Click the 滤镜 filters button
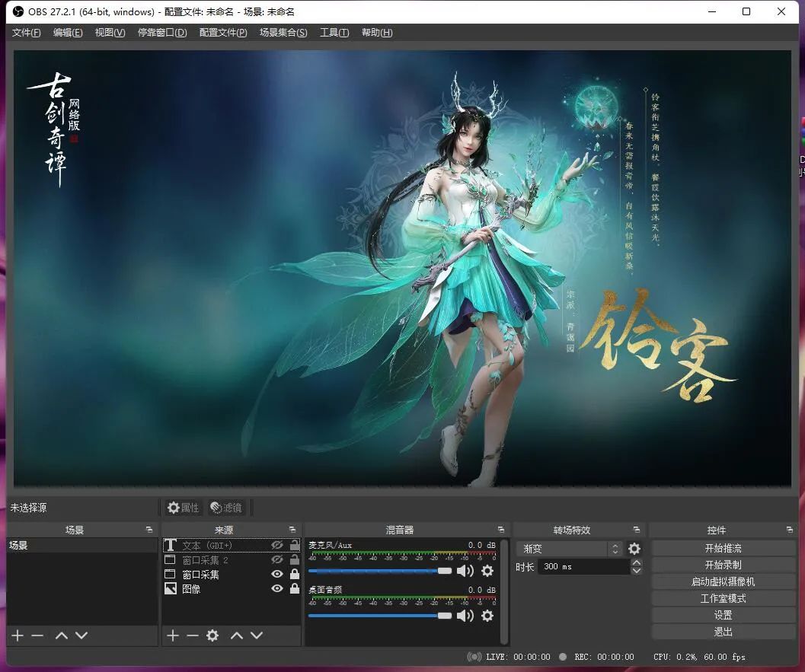Image resolution: width=805 pixels, height=672 pixels. click(226, 508)
